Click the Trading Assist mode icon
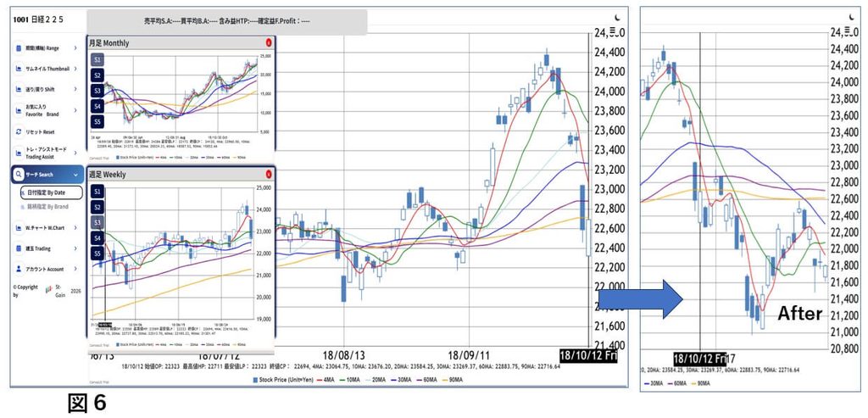 (x=19, y=153)
